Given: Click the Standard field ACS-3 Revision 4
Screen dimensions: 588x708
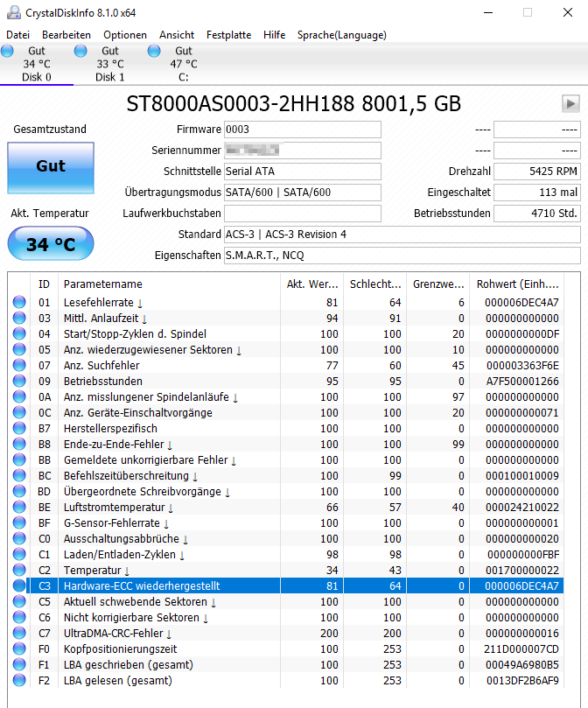Looking at the screenshot, I should click(x=402, y=235).
